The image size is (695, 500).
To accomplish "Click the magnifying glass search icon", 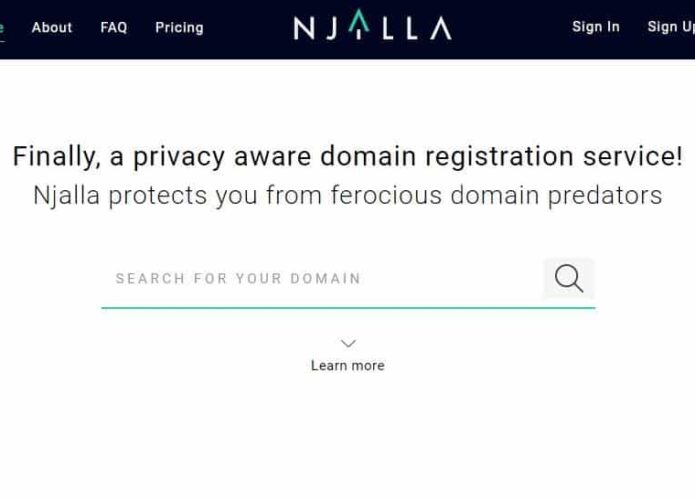I will pos(569,279).
